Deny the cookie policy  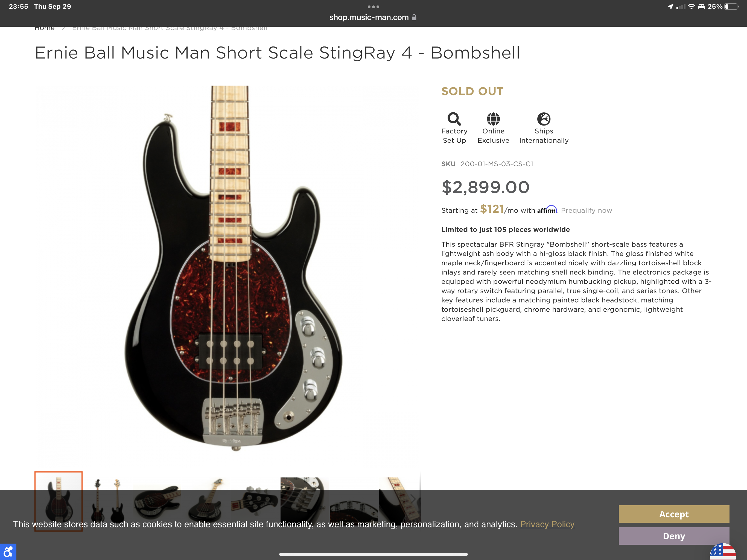coord(674,536)
